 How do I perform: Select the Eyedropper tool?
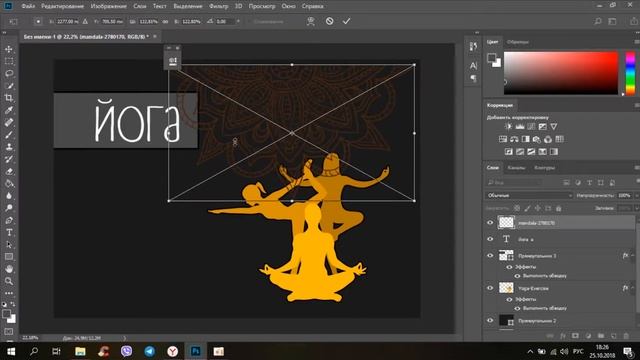tap(9, 110)
